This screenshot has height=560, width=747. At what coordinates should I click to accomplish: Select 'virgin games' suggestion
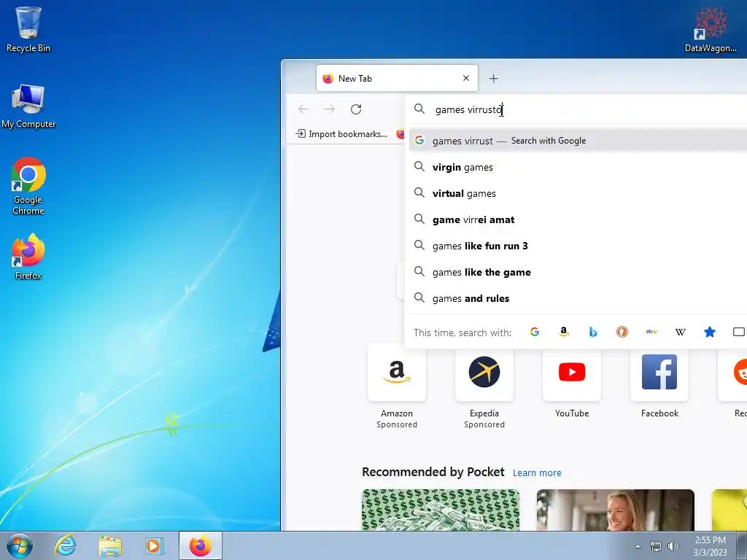(x=578, y=167)
